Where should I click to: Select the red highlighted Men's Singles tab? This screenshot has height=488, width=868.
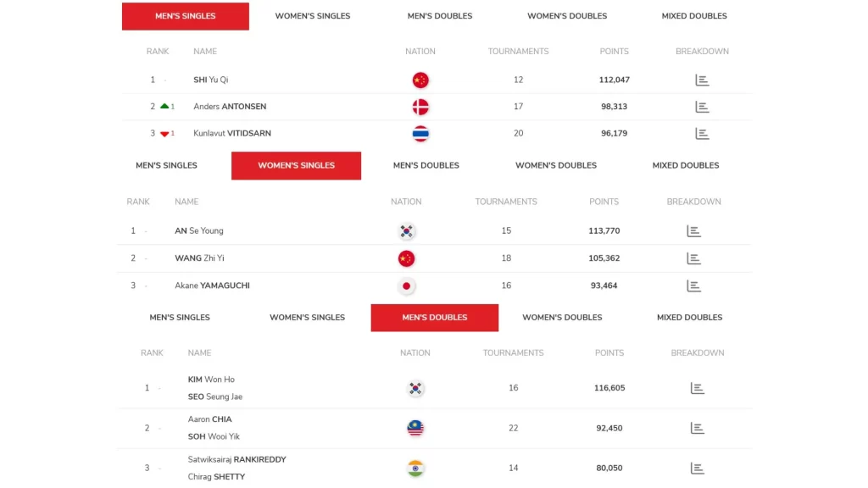186,16
